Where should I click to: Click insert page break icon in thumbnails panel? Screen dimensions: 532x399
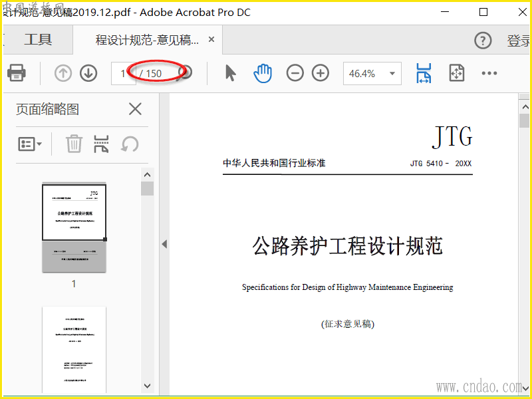(101, 144)
